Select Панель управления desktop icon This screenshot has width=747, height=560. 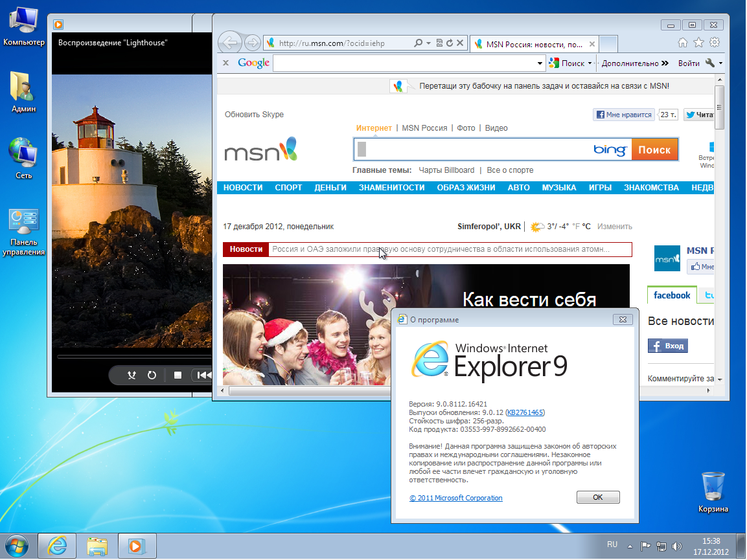23,233
